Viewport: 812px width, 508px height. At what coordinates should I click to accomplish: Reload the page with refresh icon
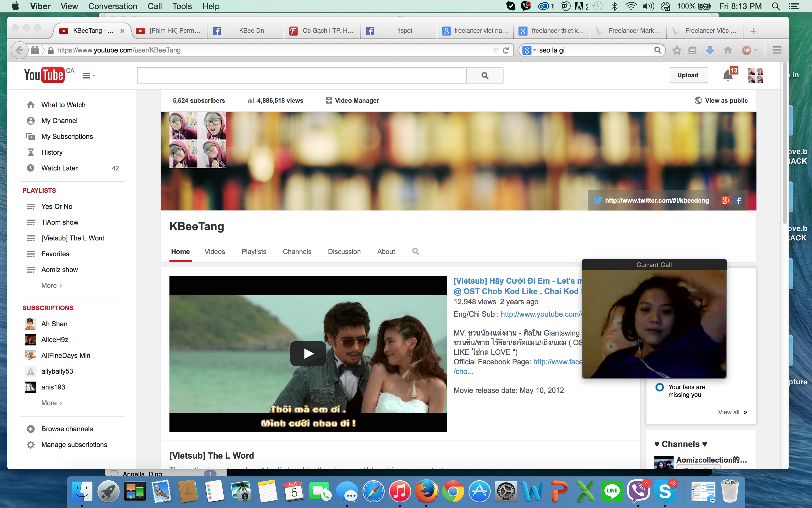pos(506,50)
